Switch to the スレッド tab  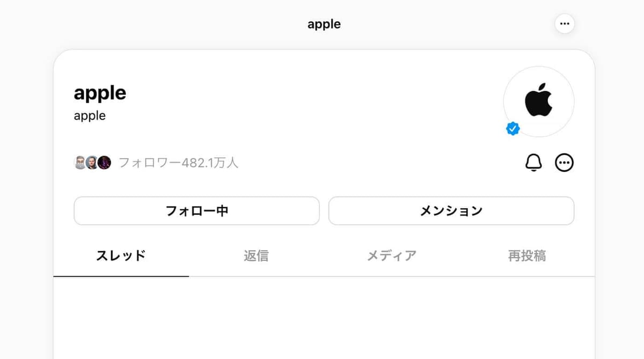coord(121,256)
